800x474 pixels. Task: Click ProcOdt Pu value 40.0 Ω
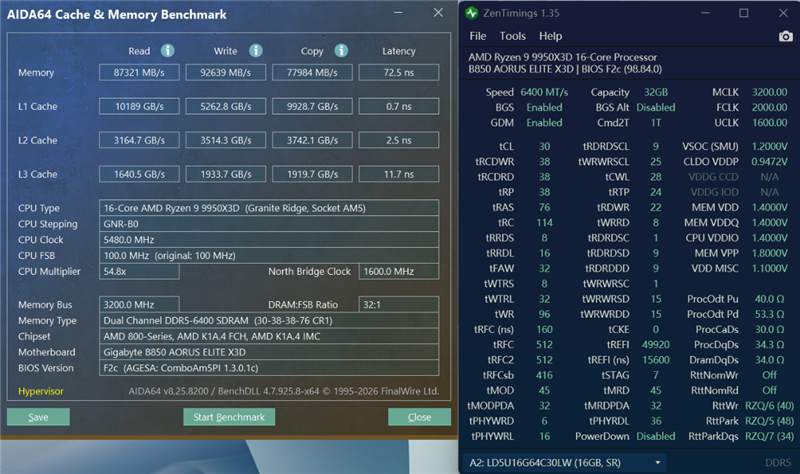tap(769, 299)
